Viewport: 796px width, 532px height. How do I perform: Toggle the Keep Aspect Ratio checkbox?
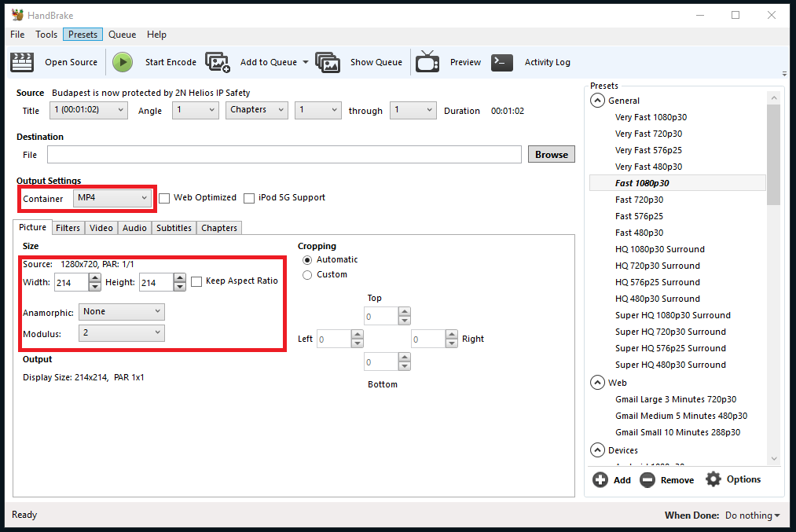pos(196,281)
